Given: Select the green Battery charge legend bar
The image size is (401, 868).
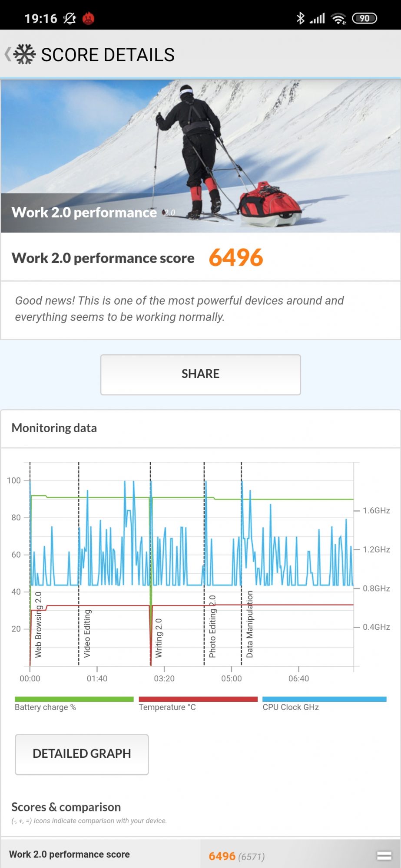Looking at the screenshot, I should point(74,699).
